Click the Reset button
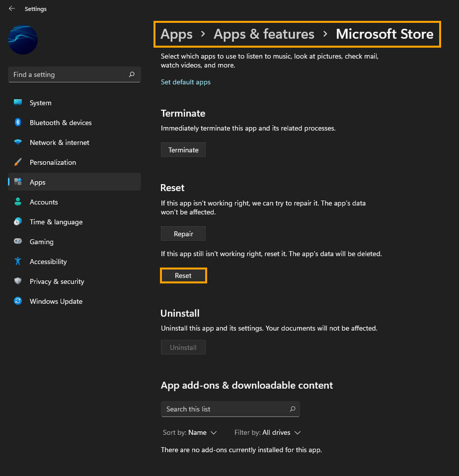Screen dimensions: 459x476 pos(183,275)
